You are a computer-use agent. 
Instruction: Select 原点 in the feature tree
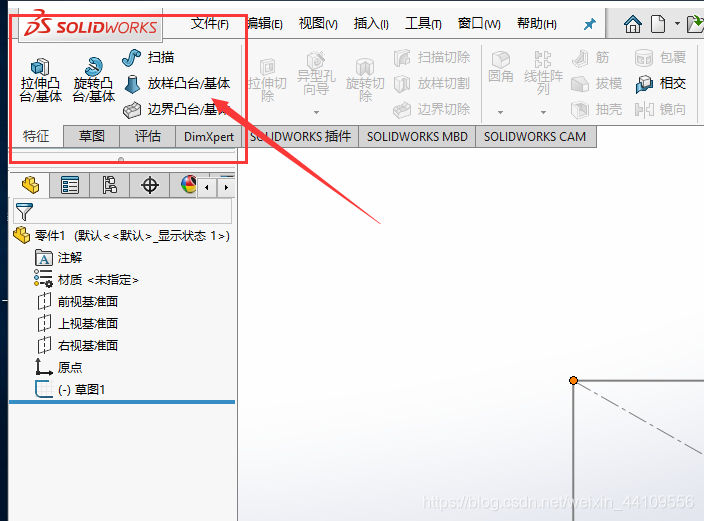coord(58,367)
